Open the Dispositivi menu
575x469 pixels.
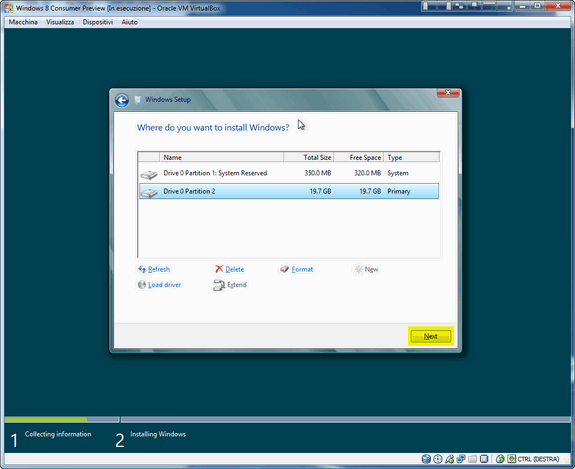[98, 22]
